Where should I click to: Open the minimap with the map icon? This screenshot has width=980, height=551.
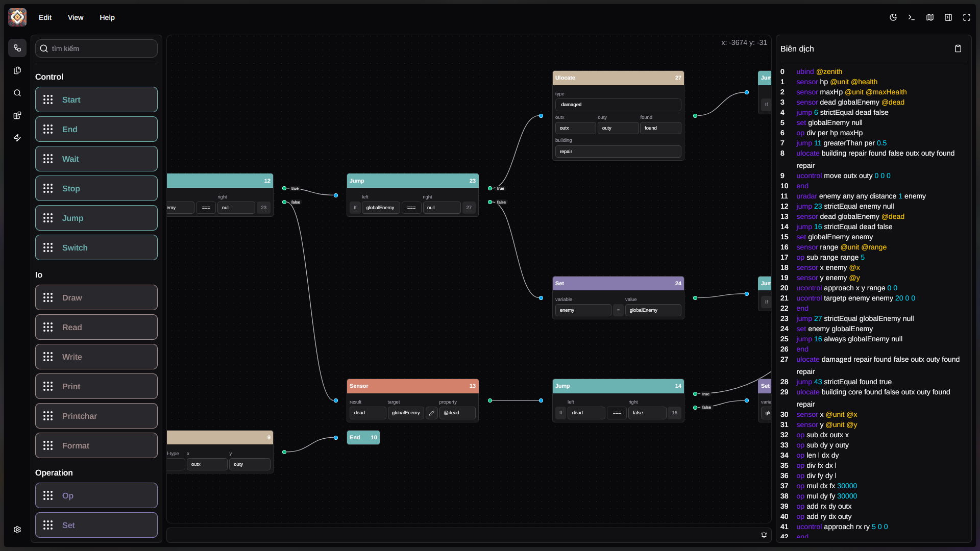(930, 17)
